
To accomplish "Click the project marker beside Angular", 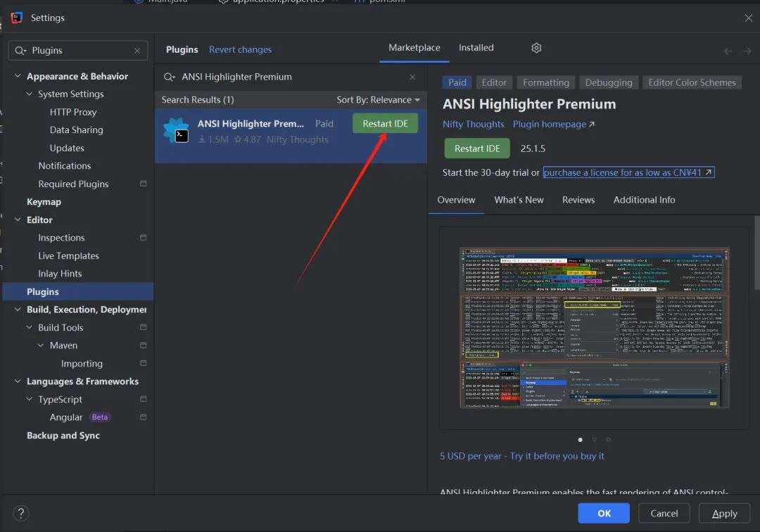I will [143, 417].
